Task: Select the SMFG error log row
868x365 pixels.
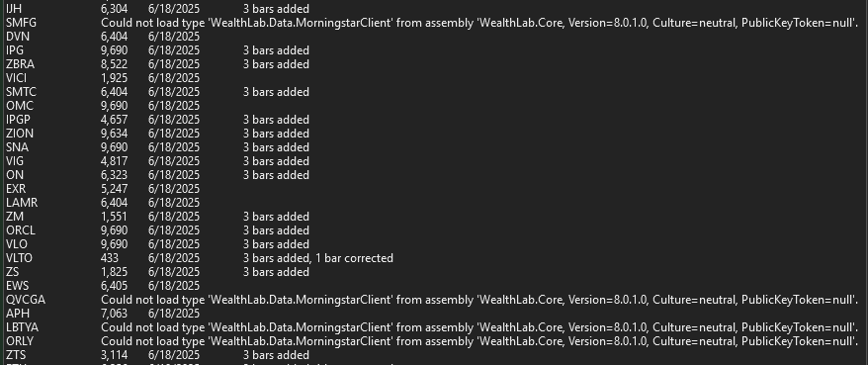Action: click(434, 23)
